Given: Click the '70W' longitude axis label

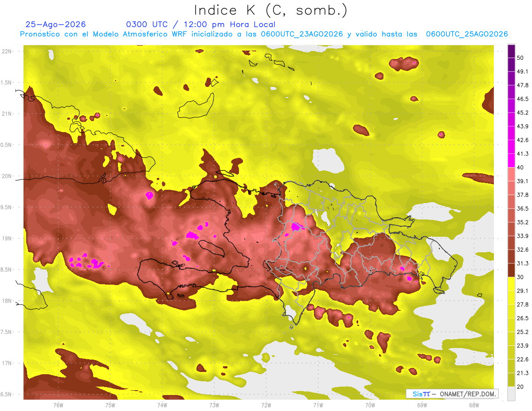Looking at the screenshot, I should pos(370,405).
